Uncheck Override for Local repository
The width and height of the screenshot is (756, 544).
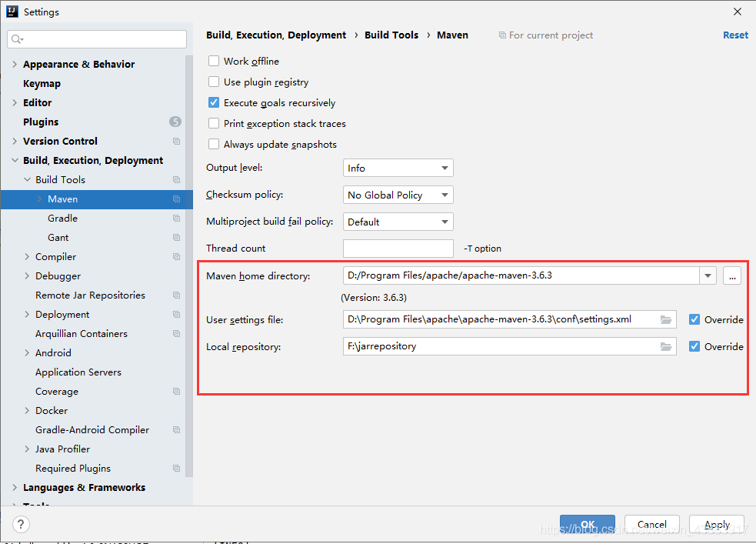click(x=694, y=347)
